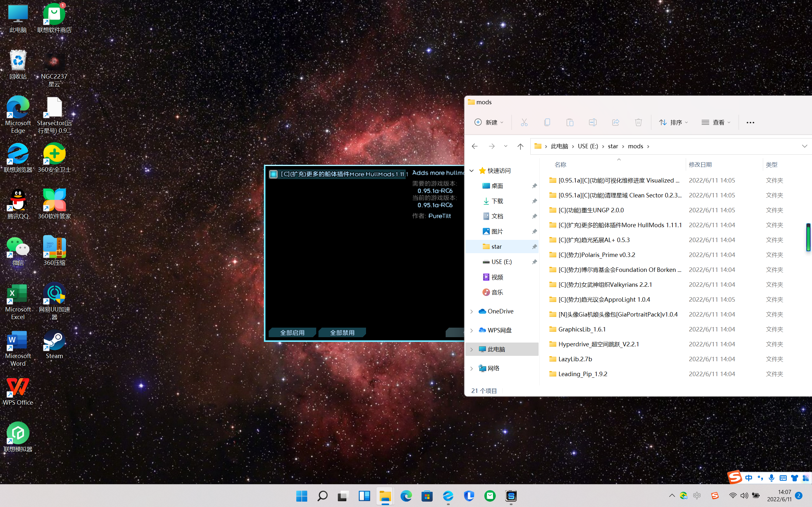Click the pin next to 桌面
This screenshot has height=507, width=812.
[534, 186]
